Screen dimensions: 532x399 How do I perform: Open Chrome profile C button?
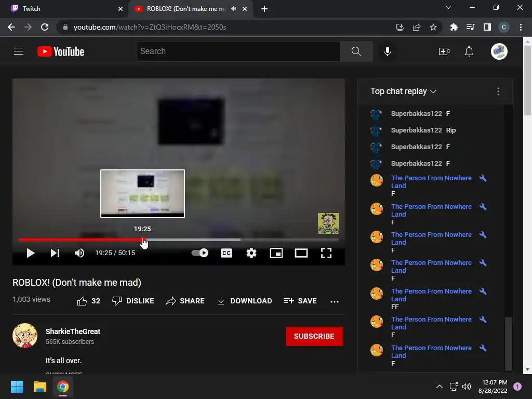click(504, 27)
